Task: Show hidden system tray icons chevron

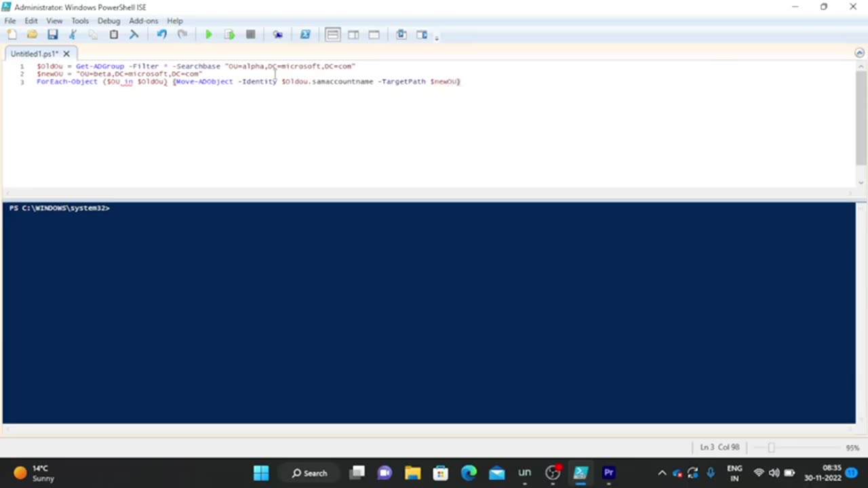Action: [x=662, y=473]
